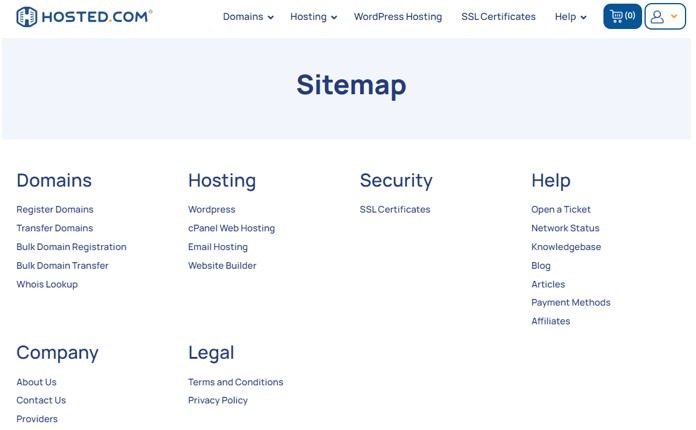This screenshot has height=430, width=696.
Task: View Payment Methods link
Action: coord(571,303)
